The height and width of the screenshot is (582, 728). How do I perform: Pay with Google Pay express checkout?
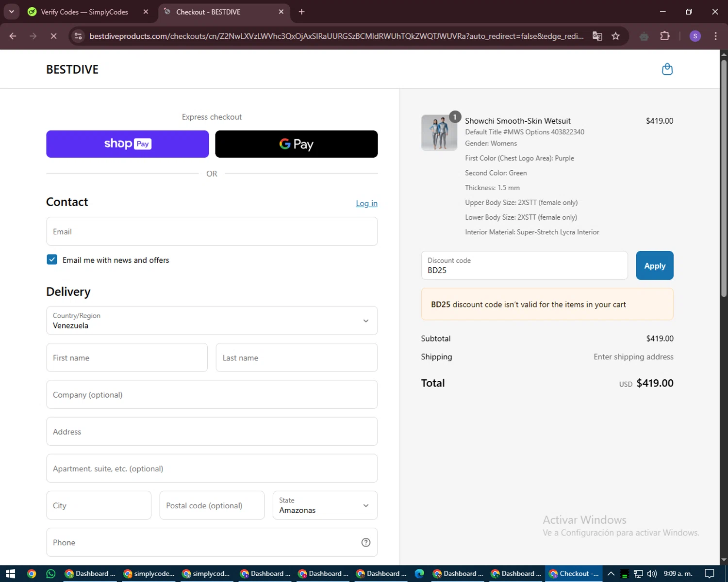tap(297, 144)
